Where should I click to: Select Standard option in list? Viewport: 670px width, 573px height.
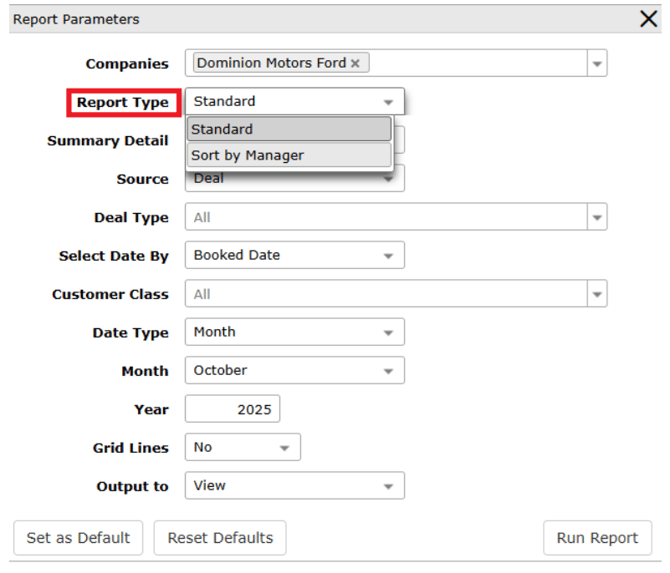tap(288, 129)
